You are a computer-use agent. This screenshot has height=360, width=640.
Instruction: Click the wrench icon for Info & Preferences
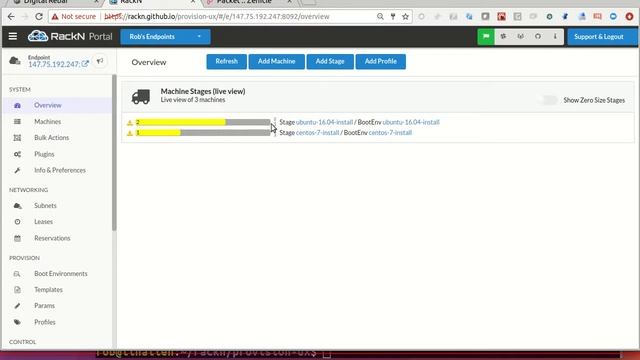pos(17,170)
